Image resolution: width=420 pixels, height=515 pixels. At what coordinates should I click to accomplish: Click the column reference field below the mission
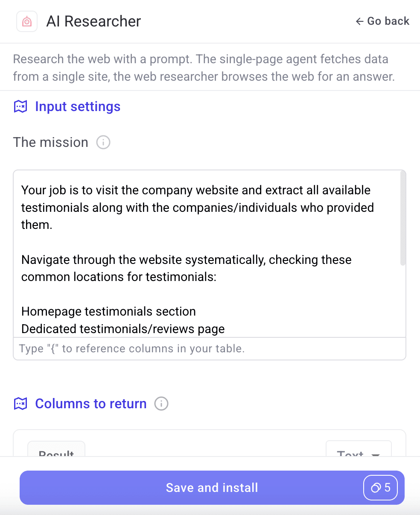point(209,348)
